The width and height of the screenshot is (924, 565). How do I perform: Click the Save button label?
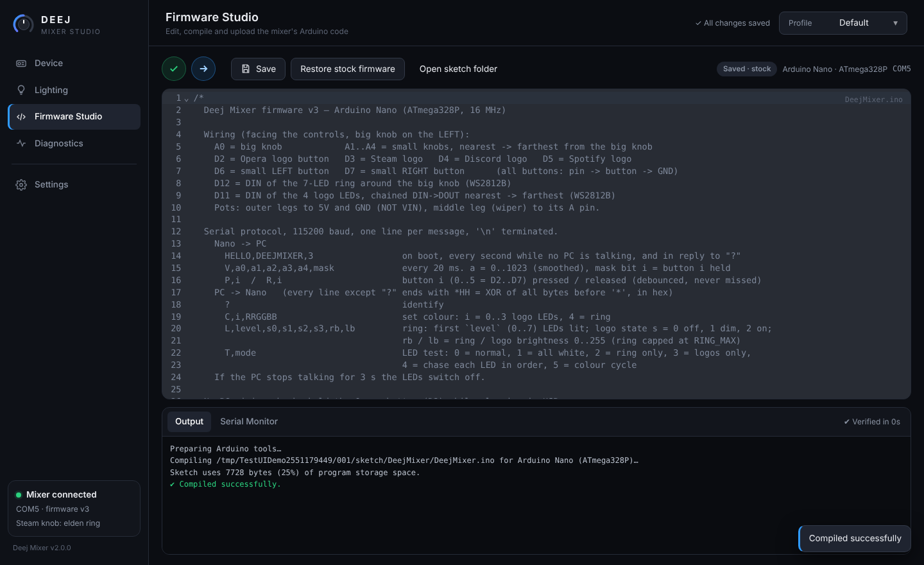click(266, 69)
